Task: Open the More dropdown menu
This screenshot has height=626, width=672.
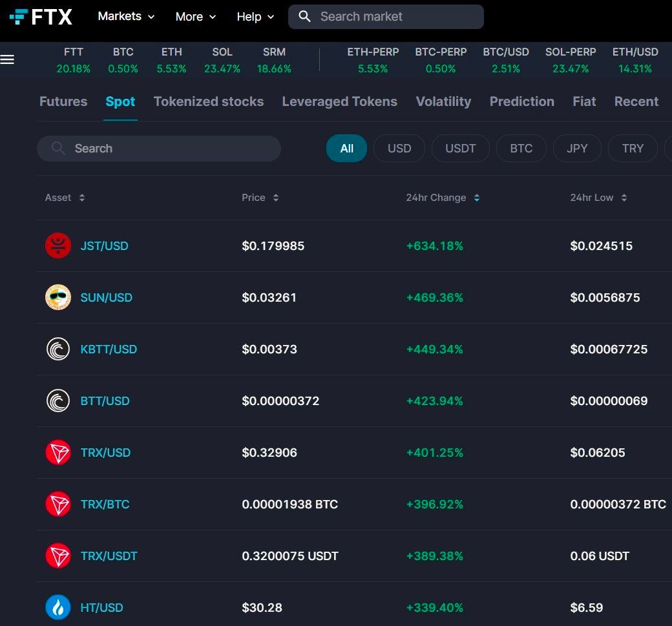Action: click(x=195, y=17)
